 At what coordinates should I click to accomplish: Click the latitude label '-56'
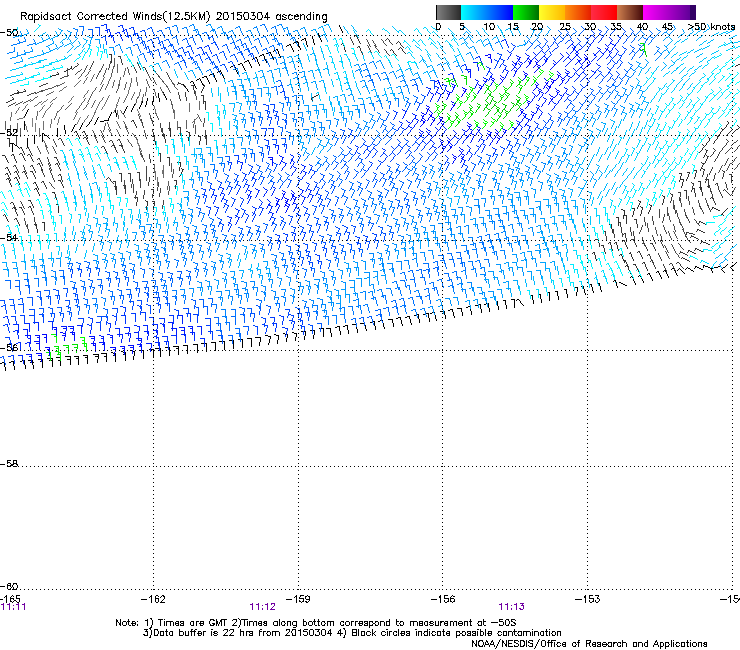tap(9, 347)
